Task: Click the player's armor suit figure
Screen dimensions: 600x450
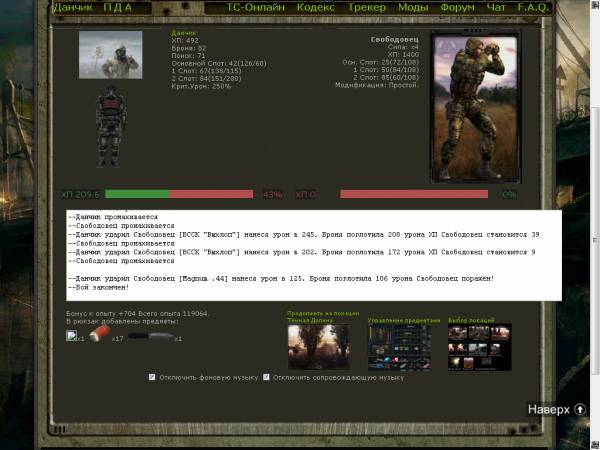Action: pos(110,126)
